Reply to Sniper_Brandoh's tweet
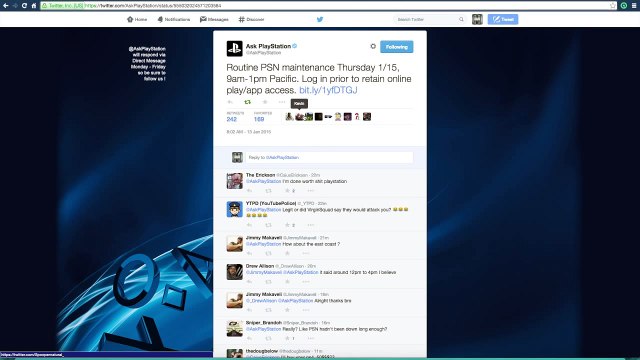The image size is (640, 360). (x=249, y=338)
